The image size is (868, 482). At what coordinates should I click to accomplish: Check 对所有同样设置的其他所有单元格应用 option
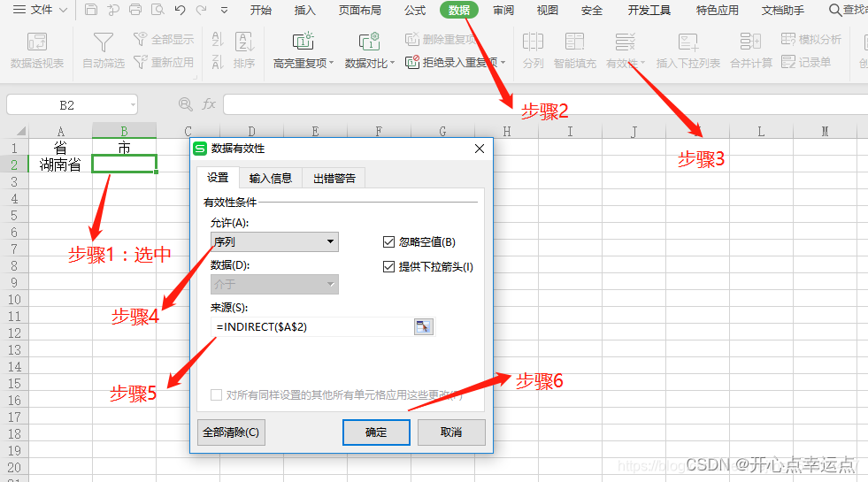217,395
